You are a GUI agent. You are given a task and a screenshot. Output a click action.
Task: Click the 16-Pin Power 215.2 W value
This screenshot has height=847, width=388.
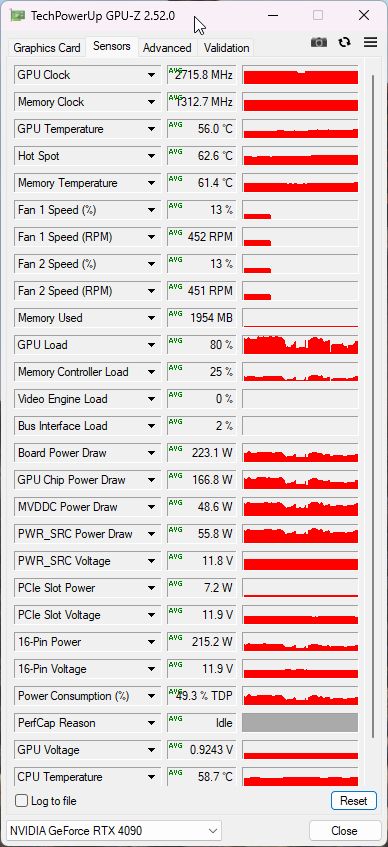202,642
